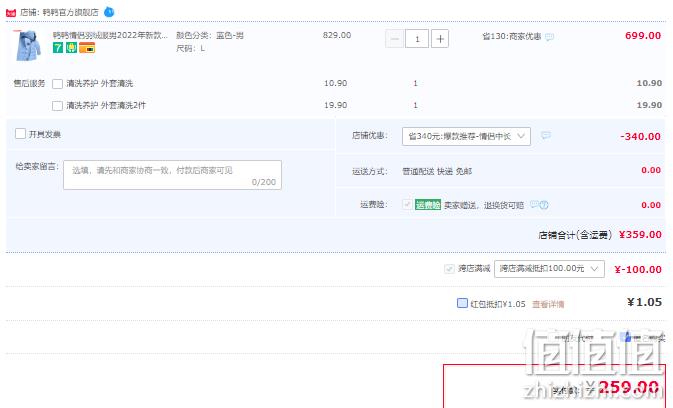Click the Tmall logo icon before the store name
The height and width of the screenshot is (408, 673).
11,12
